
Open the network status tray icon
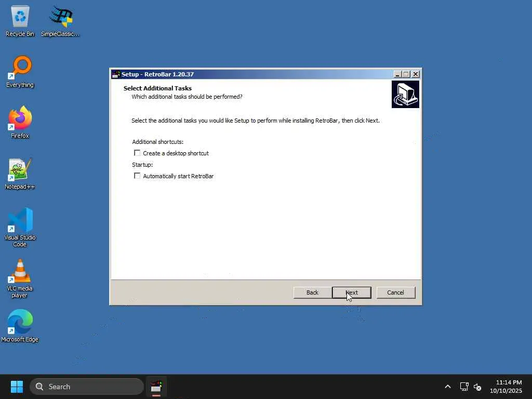coord(464,387)
